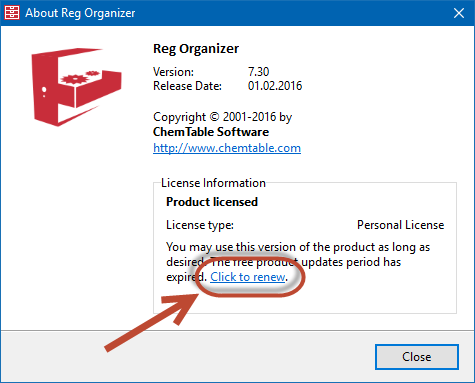Click the Close button
475x383 pixels.
pos(417,357)
